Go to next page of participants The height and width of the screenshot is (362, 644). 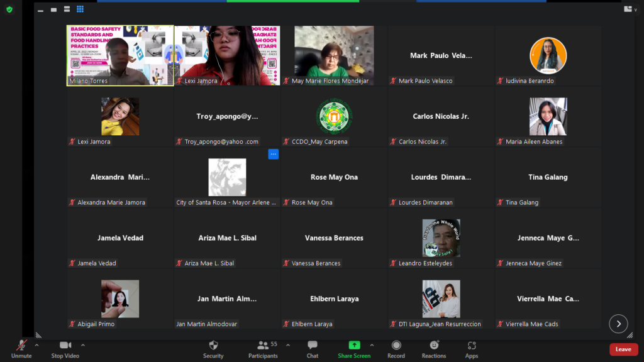click(x=618, y=324)
